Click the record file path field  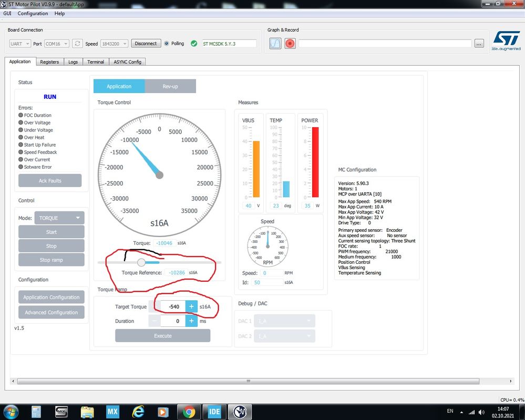coord(385,44)
